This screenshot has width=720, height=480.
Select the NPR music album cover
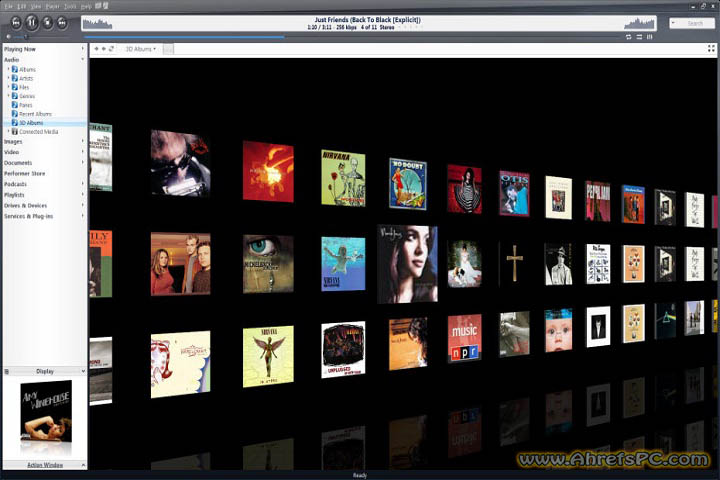(x=465, y=338)
